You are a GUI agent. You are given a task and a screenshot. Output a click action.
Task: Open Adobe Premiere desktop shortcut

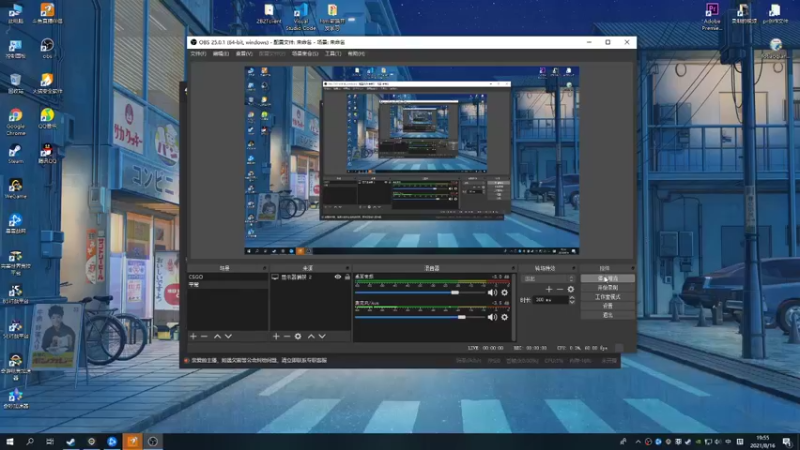(712, 16)
